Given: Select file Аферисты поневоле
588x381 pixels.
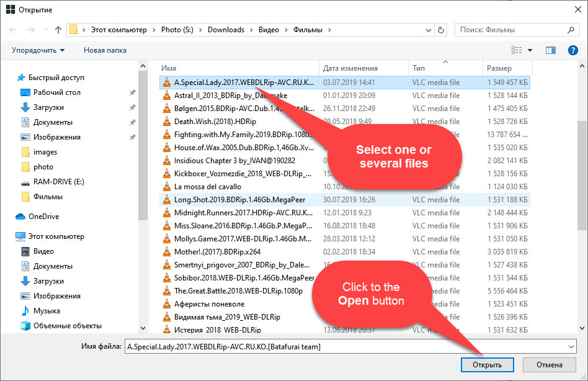Looking at the screenshot, I should (209, 304).
